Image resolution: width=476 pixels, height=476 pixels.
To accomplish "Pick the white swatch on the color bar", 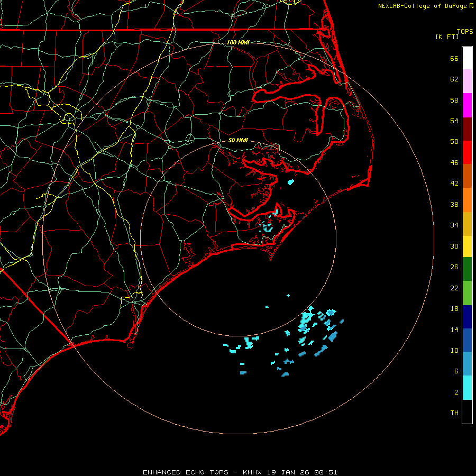I will coord(467,58).
